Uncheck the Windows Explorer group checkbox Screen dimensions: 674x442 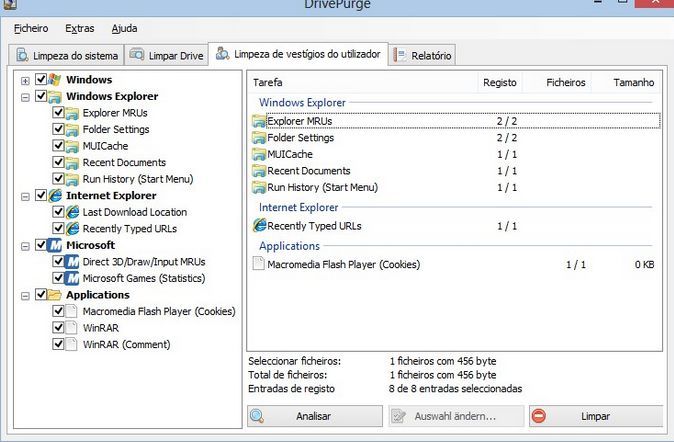(41, 96)
